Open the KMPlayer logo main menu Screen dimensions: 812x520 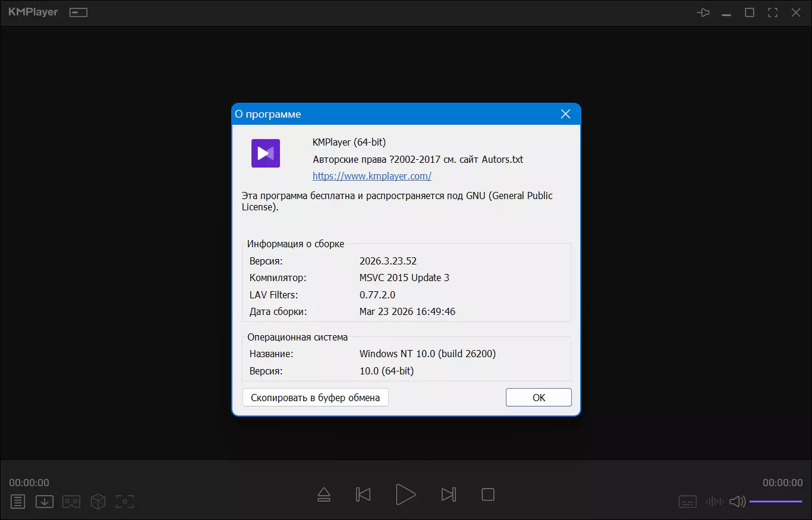point(33,12)
